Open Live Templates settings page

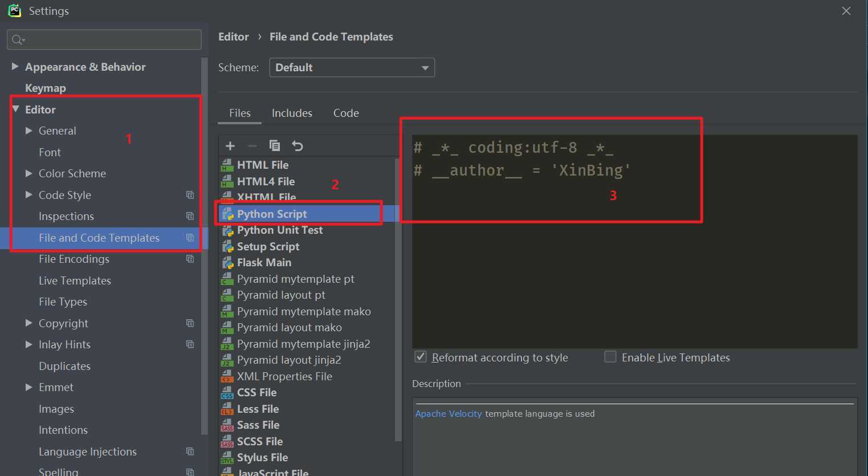pos(75,280)
